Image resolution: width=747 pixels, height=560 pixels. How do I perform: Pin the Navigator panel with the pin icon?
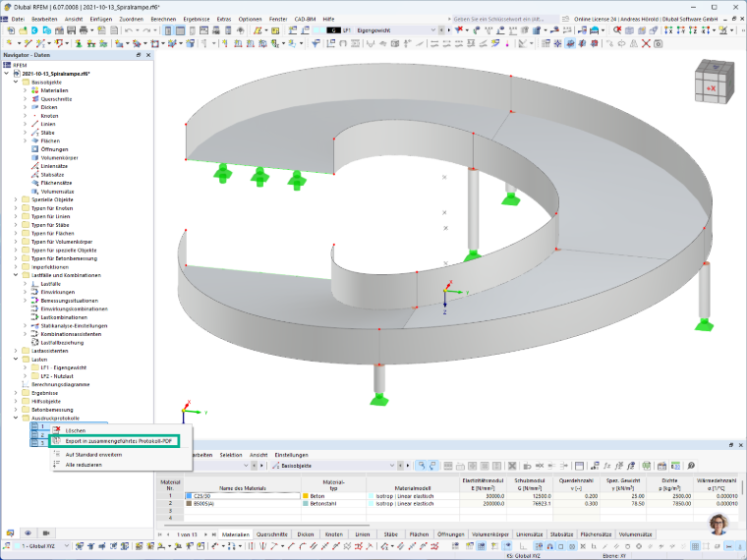tap(139, 55)
